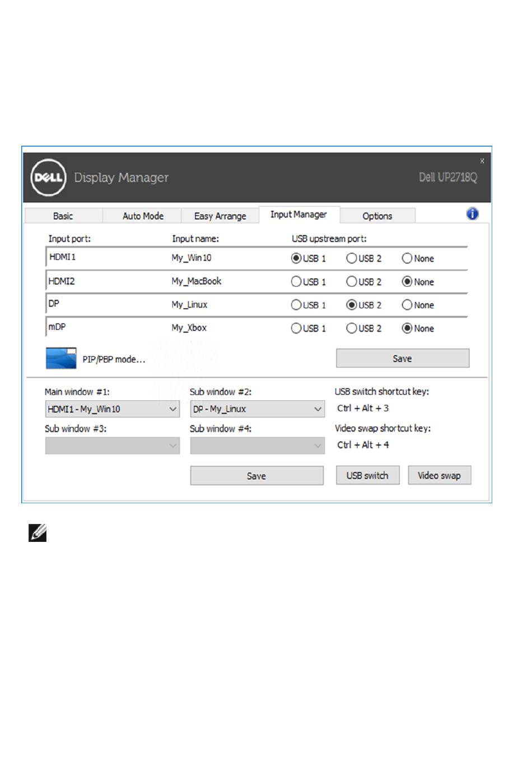Save the PIP/PBP window settings
The image size is (532, 770).
[x=256, y=476]
